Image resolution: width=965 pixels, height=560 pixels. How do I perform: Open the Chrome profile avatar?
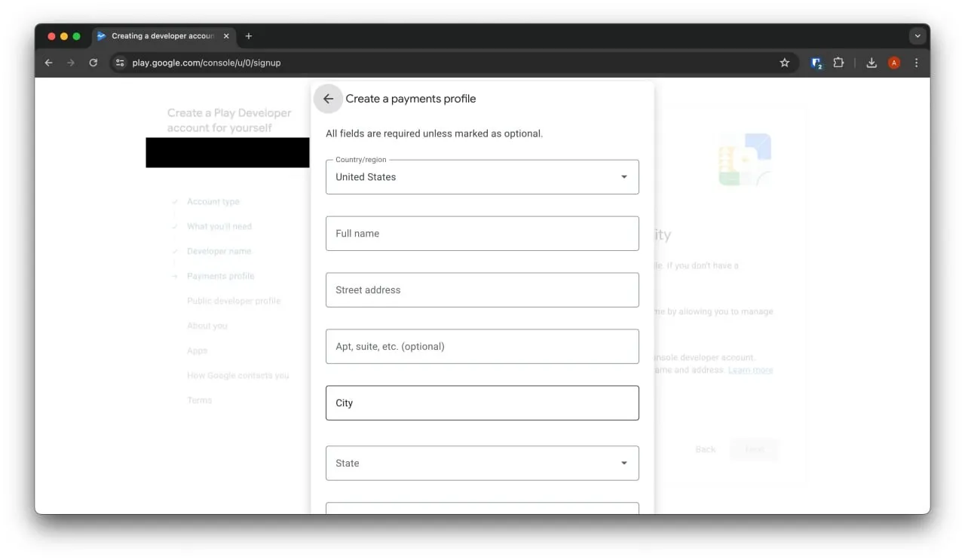[x=894, y=63]
